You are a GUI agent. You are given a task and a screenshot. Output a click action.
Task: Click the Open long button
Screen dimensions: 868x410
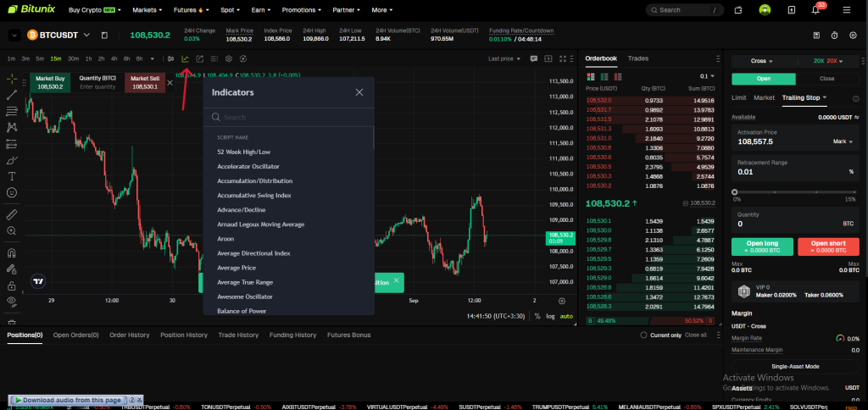[x=762, y=247]
